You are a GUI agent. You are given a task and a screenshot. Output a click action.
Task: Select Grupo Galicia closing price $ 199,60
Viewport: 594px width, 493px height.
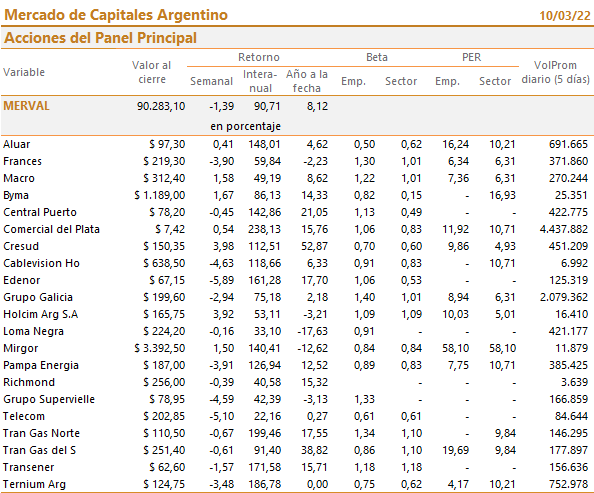pos(164,297)
